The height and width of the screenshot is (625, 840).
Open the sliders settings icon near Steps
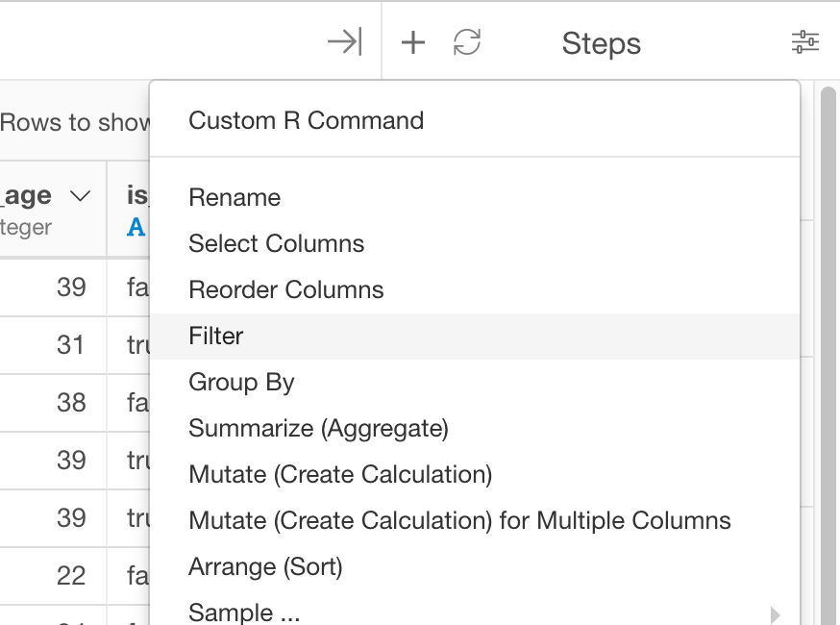(805, 41)
